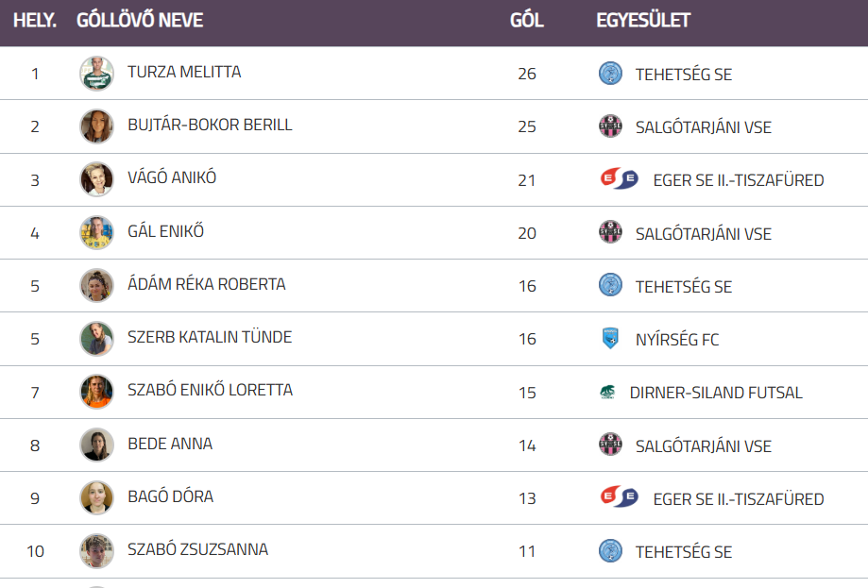Click Ádám Réka Roberta's profile picture

point(96,285)
